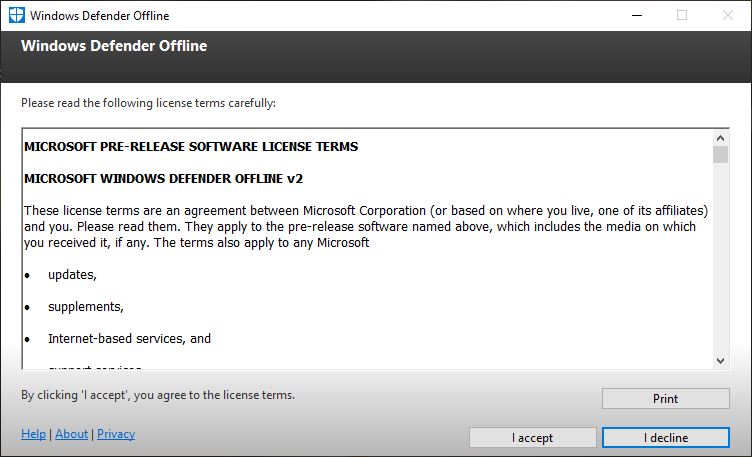Open the About link
Image resolution: width=752 pixels, height=457 pixels.
tap(71, 434)
